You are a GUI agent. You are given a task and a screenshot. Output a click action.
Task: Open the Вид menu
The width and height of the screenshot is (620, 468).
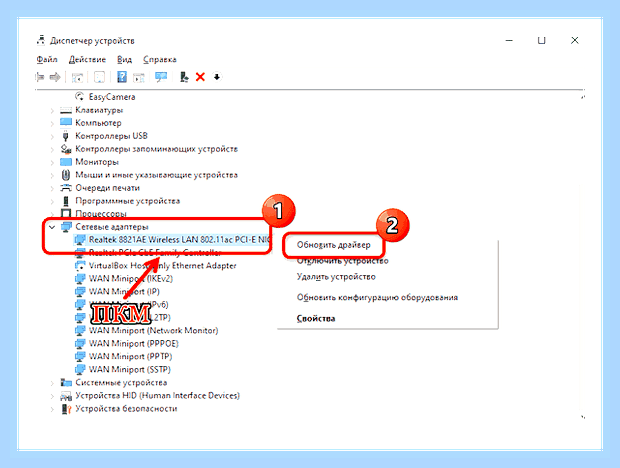(x=124, y=59)
